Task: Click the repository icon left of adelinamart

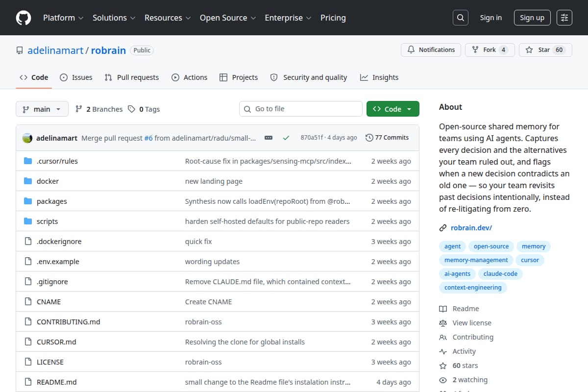Action: (x=20, y=50)
